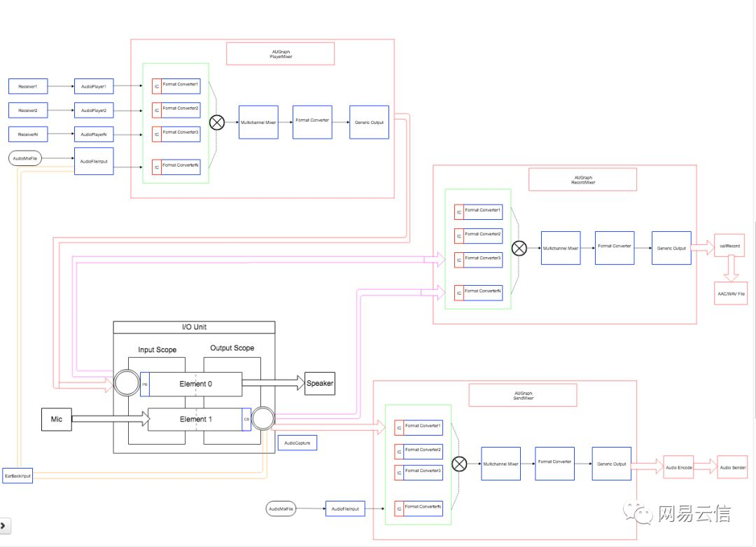Click the small CB box on Element 1
The width and height of the screenshot is (756, 547).
point(246,419)
